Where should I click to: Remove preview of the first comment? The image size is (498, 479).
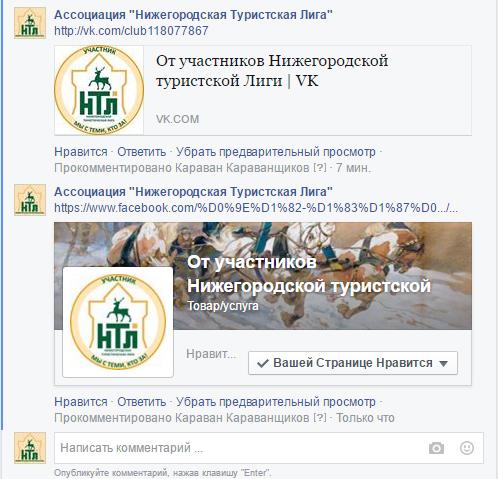[276, 152]
